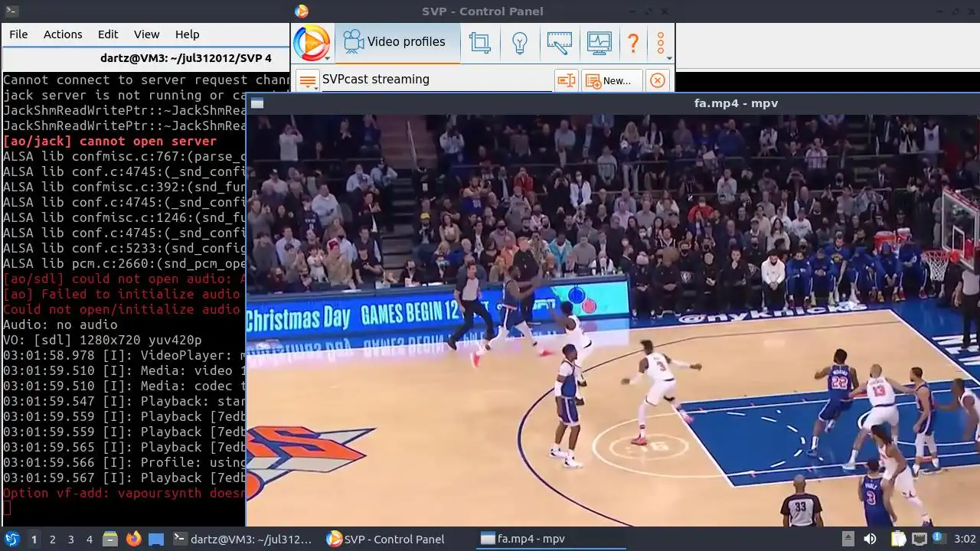
Task: Open the profile list dropdown beside SVPcast streaming
Action: click(308, 80)
